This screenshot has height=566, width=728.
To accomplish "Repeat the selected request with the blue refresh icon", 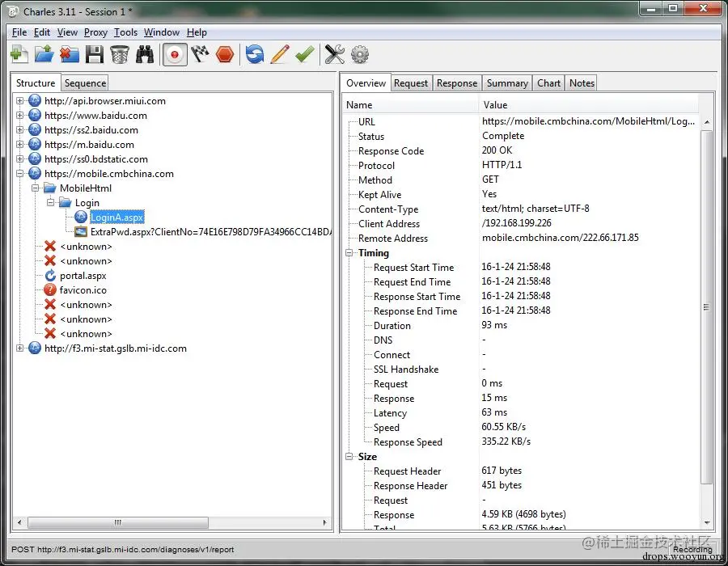I will 255,54.
